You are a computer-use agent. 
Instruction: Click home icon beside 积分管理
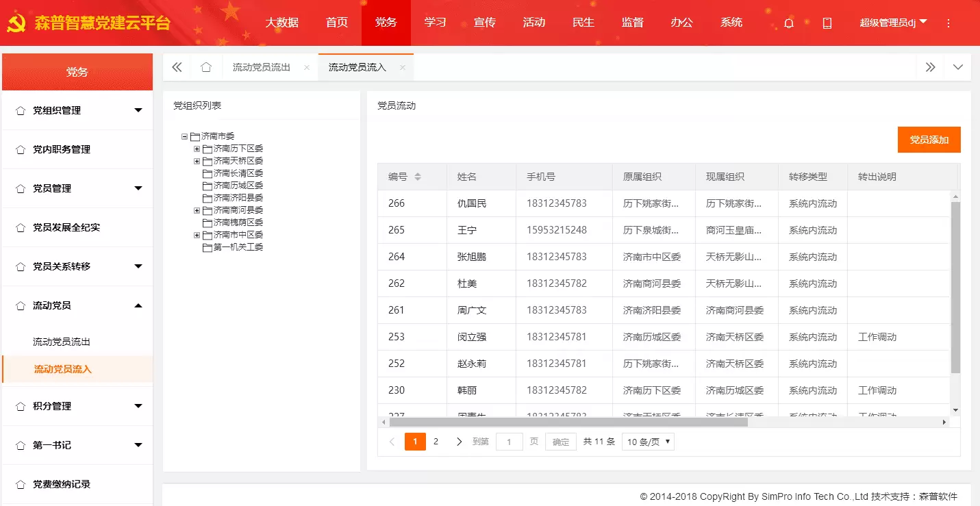tap(20, 406)
